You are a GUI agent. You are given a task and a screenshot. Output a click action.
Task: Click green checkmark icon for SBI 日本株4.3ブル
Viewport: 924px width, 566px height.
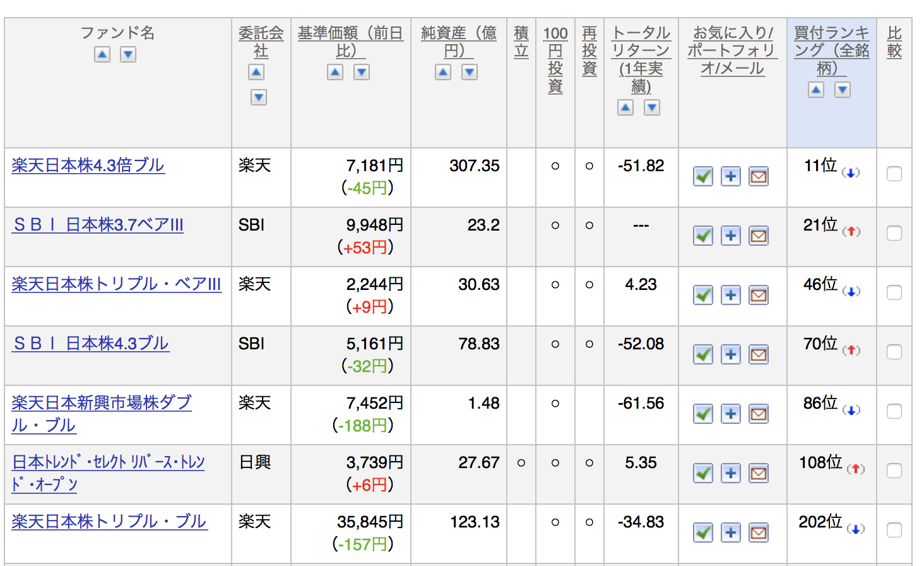[702, 354]
